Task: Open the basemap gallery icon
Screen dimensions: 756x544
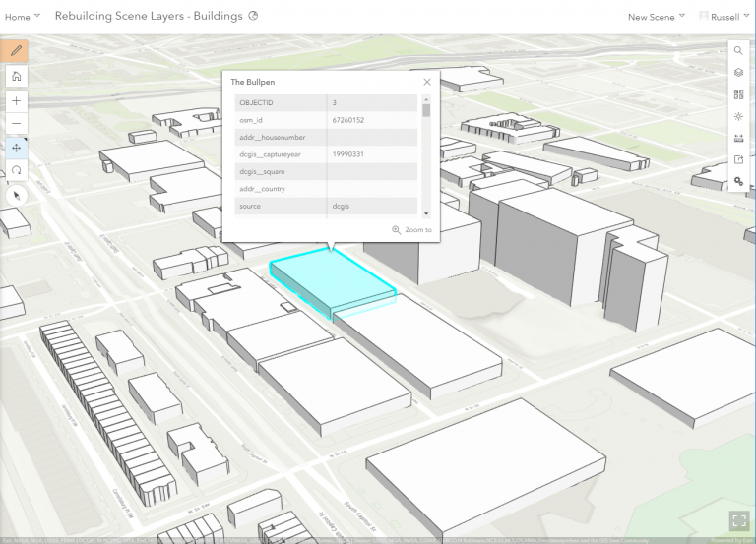Action: tap(738, 94)
